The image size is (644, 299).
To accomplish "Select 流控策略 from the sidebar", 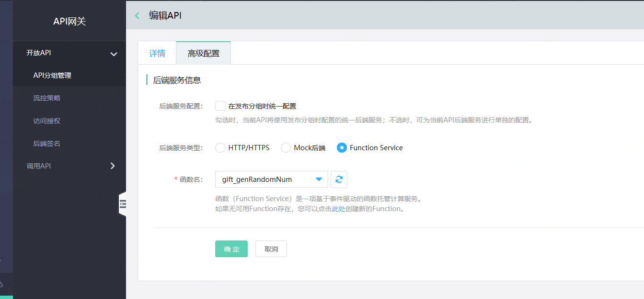I will [x=46, y=98].
